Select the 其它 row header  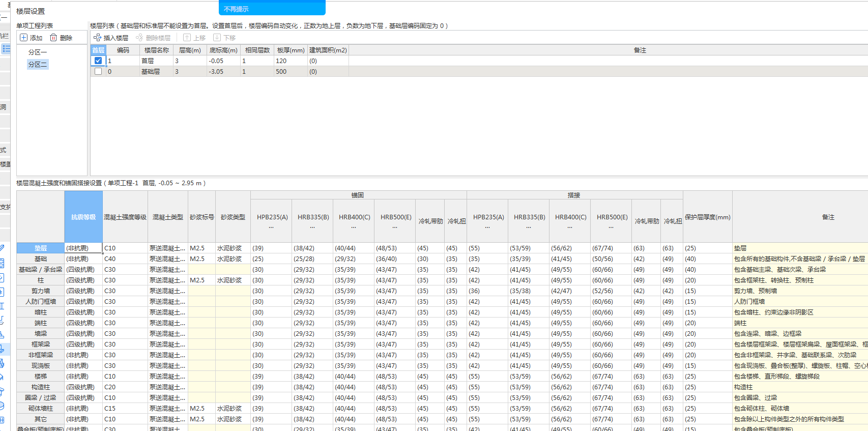click(x=41, y=419)
